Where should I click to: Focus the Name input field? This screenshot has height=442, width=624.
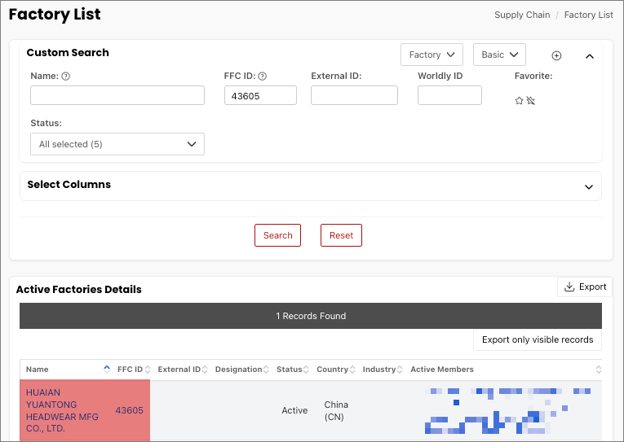(117, 95)
